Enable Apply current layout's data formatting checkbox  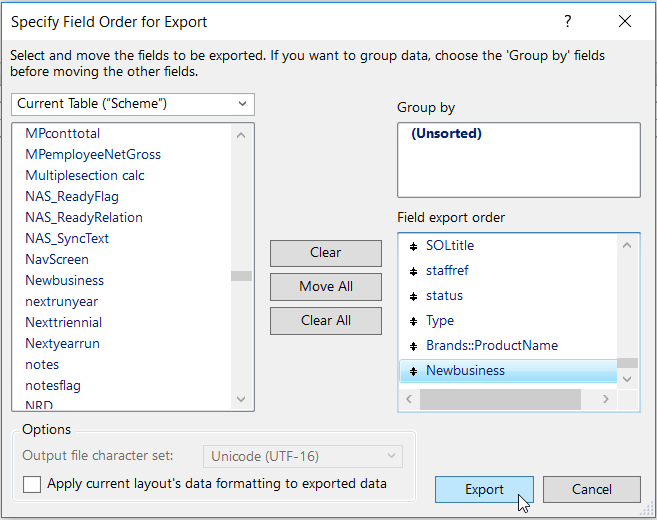coord(33,485)
